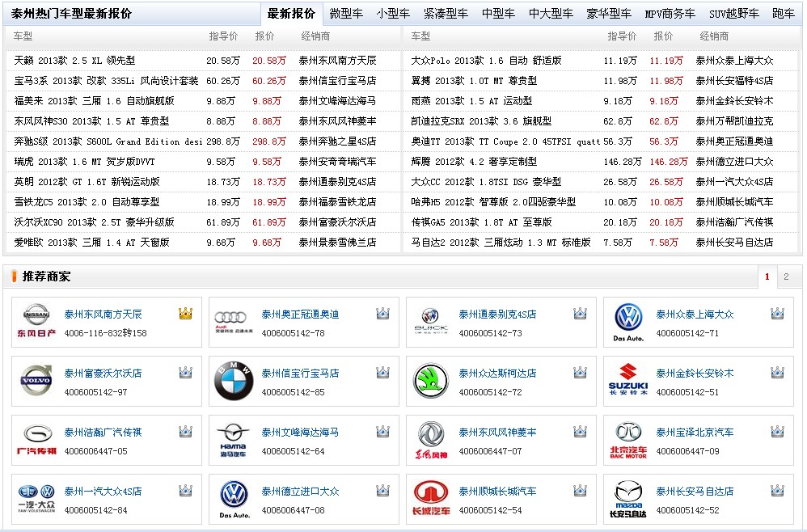This screenshot has width=807, height=532.
Task: Open the 凯迪拉克SRX 2013款 3.6 旗舰型 link
Action: [481, 121]
